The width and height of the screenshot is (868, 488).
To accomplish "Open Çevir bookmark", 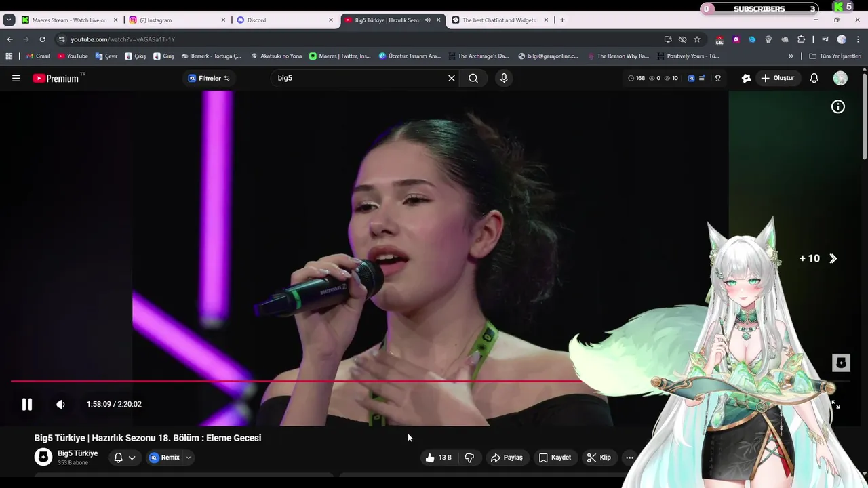I will pos(106,56).
